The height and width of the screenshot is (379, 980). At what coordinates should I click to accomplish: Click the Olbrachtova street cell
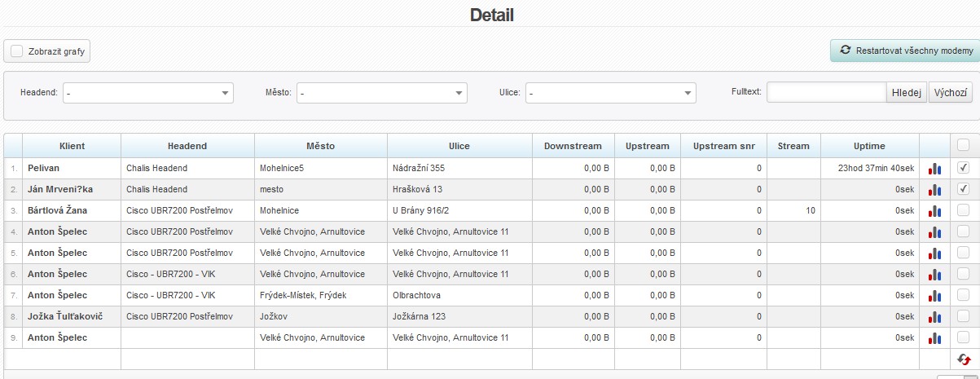click(x=459, y=295)
